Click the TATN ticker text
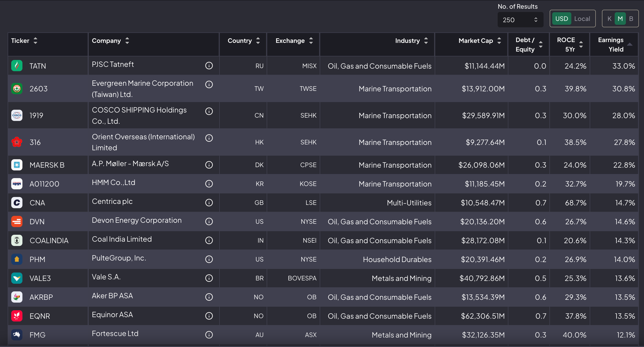Viewport: 644px width, 347px height. pyautogui.click(x=38, y=66)
